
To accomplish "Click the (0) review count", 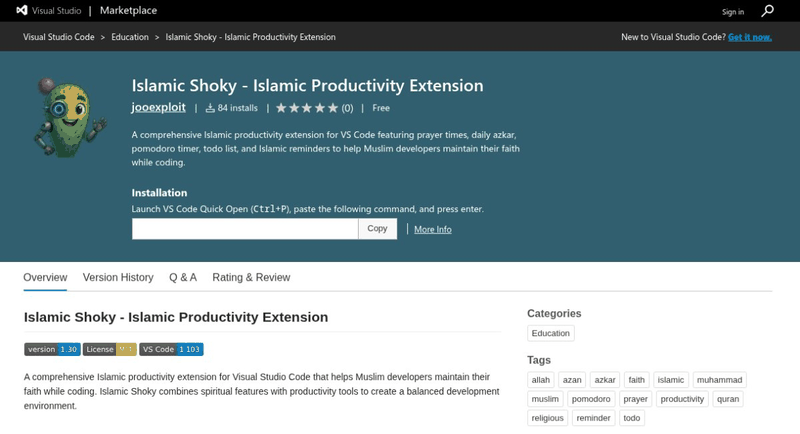I will [347, 108].
